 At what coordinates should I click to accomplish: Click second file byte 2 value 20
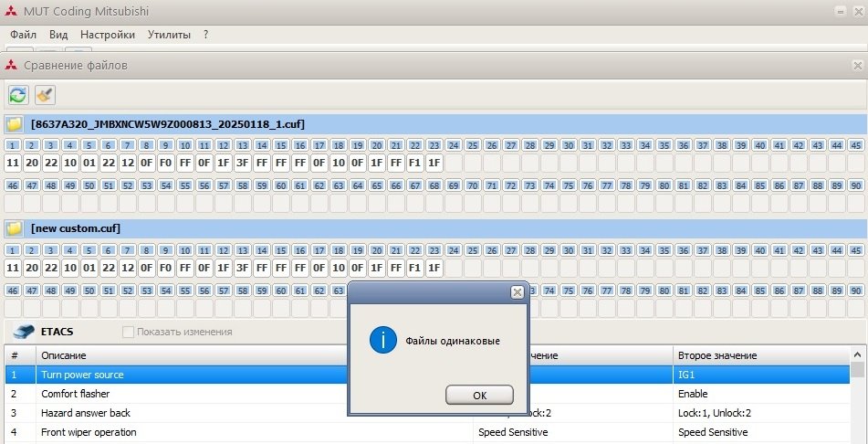[x=32, y=269]
